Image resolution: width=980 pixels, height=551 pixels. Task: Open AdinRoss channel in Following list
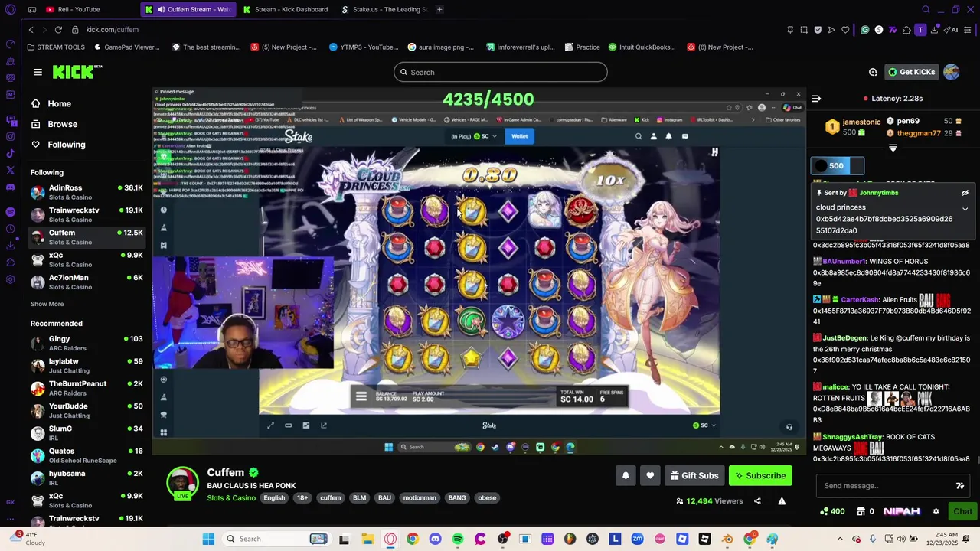(87, 192)
